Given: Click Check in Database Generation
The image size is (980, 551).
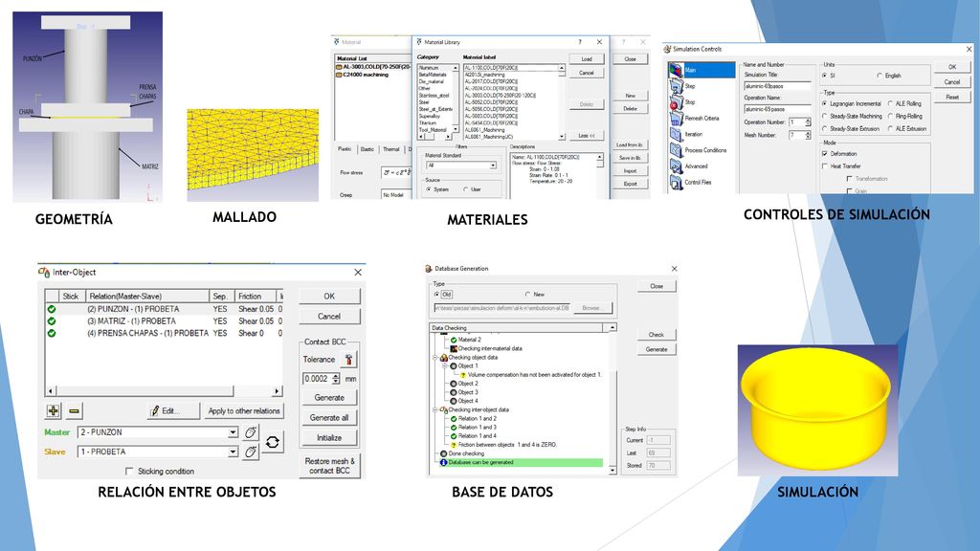Looking at the screenshot, I should 657,335.
